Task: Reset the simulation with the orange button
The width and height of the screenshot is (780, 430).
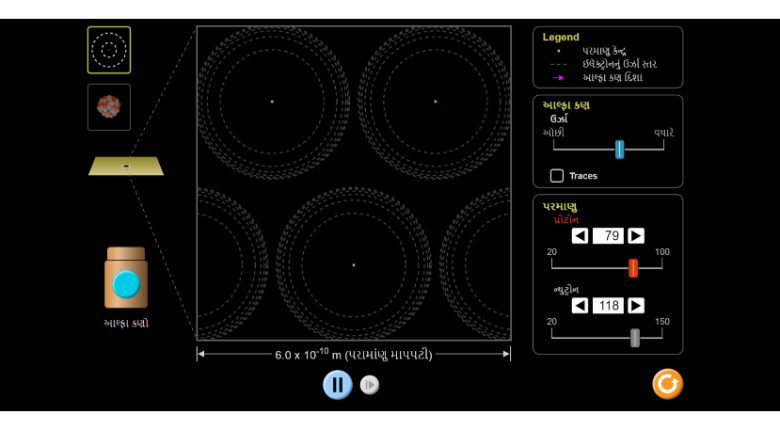Action: 667,384
